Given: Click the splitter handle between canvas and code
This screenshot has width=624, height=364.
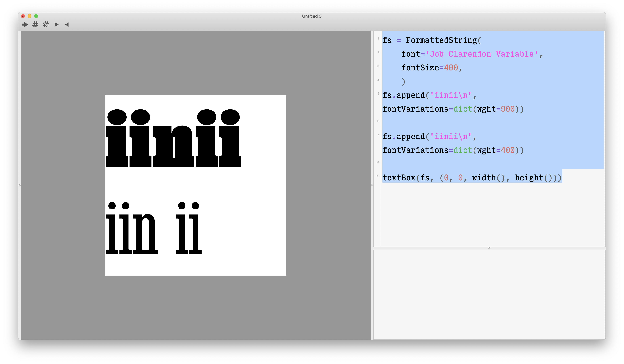Looking at the screenshot, I should pos(372,185).
